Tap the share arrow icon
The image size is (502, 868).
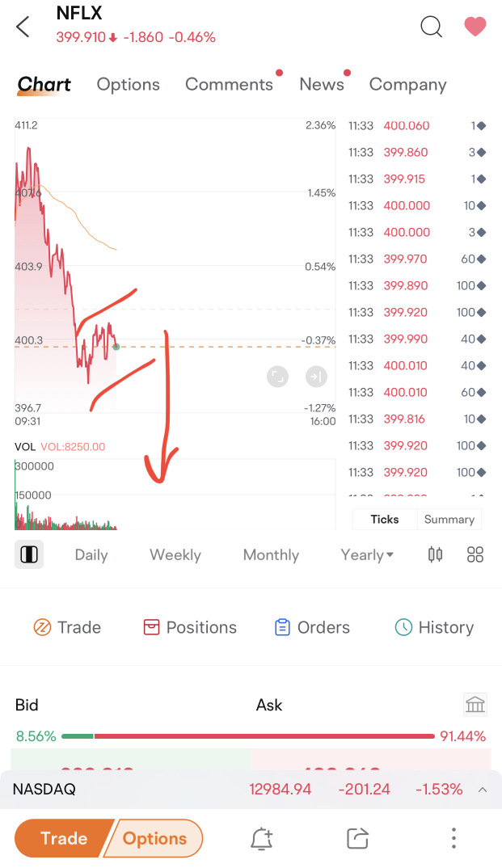tap(357, 838)
